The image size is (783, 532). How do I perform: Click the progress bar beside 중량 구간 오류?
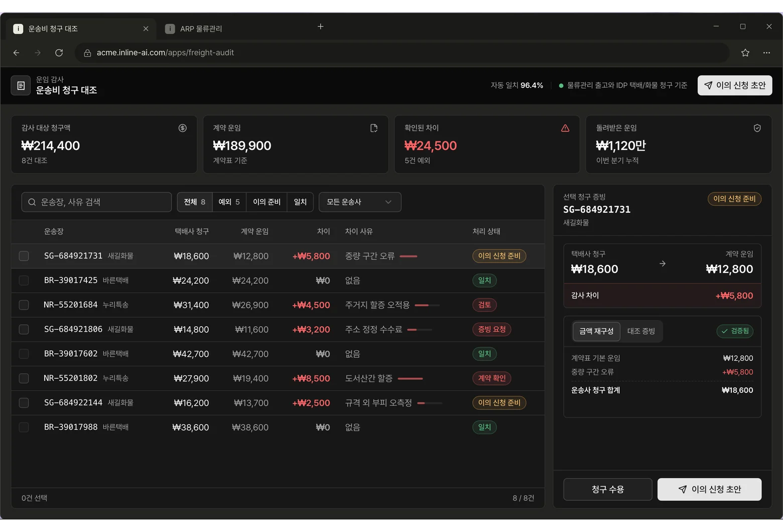(x=409, y=256)
